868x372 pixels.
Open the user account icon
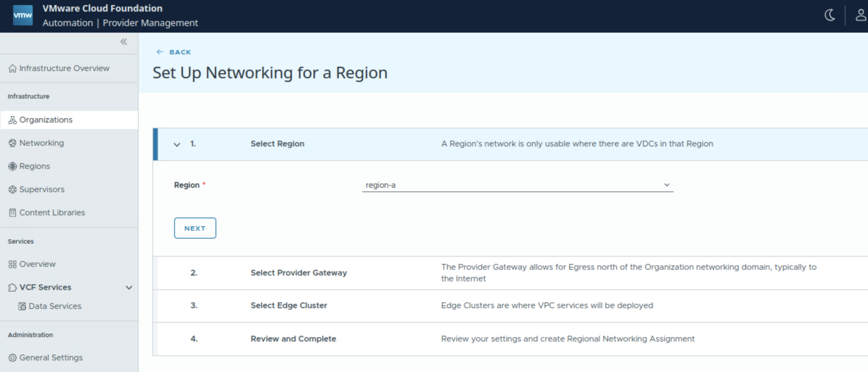861,15
